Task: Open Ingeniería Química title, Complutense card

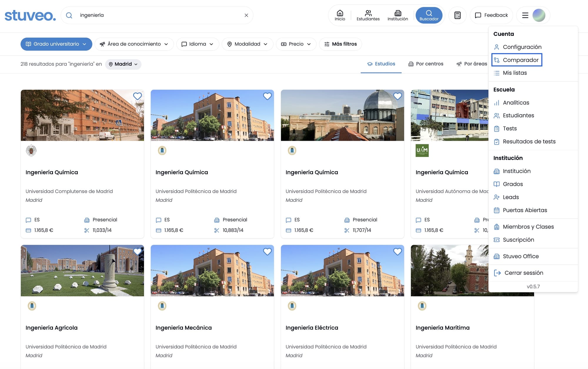Action: point(52,172)
